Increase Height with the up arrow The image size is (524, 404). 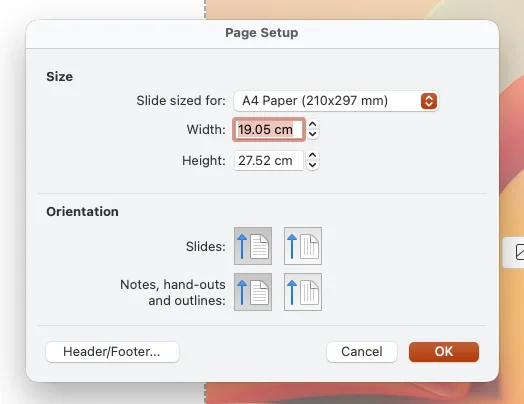(312, 156)
